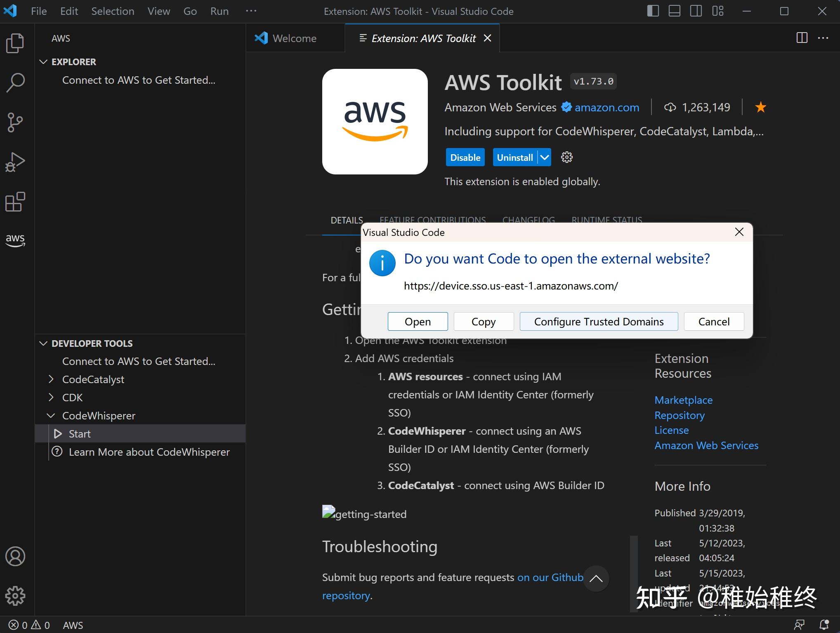Click the scroll-to-top arrow button

point(596,579)
